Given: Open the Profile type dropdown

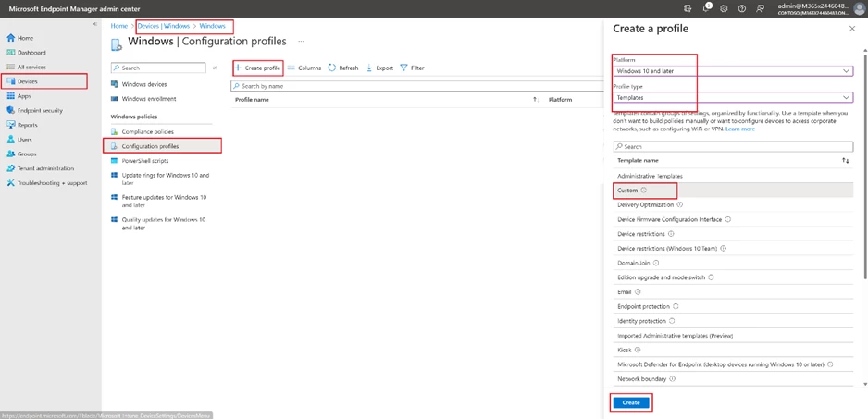Looking at the screenshot, I should (733, 97).
